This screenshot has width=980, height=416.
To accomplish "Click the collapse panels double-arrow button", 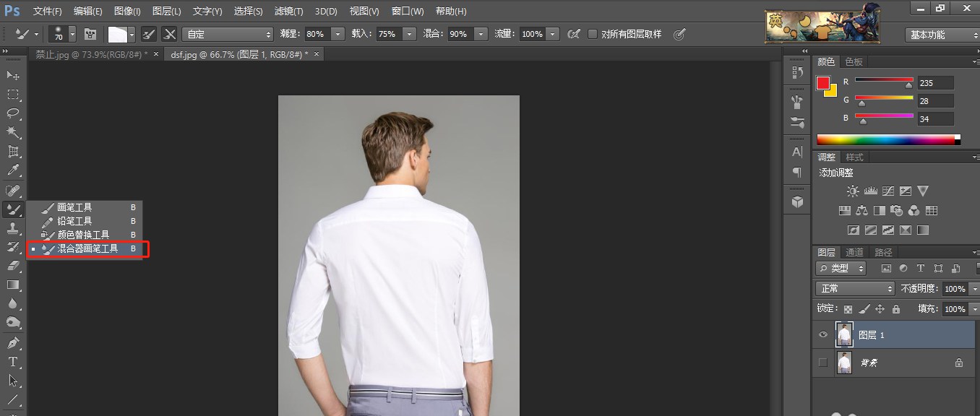I will click(804, 51).
